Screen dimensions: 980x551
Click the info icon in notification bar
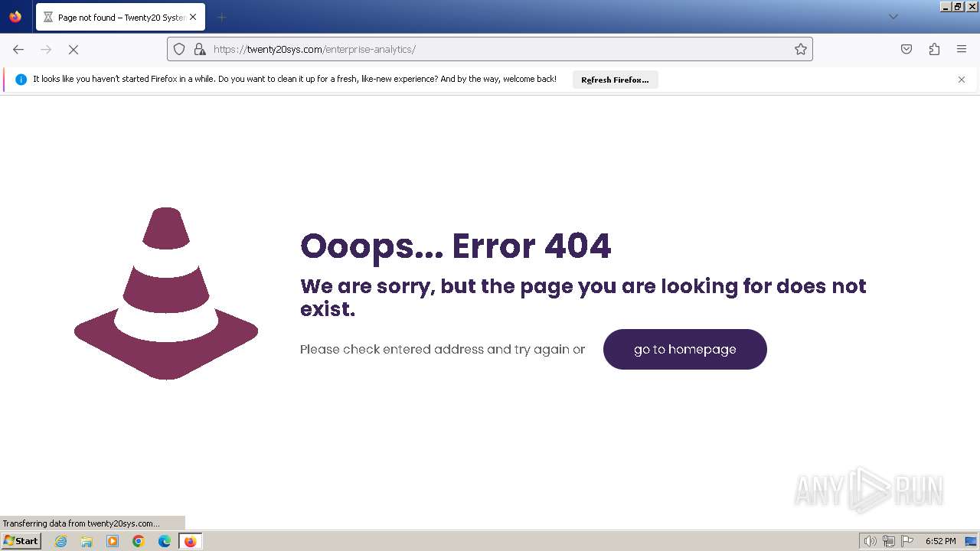tap(21, 80)
